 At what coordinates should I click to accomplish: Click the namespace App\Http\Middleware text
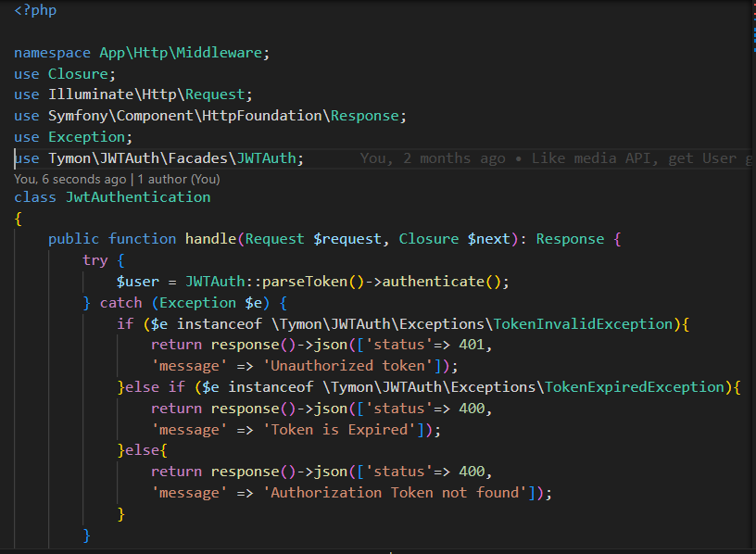click(181, 53)
